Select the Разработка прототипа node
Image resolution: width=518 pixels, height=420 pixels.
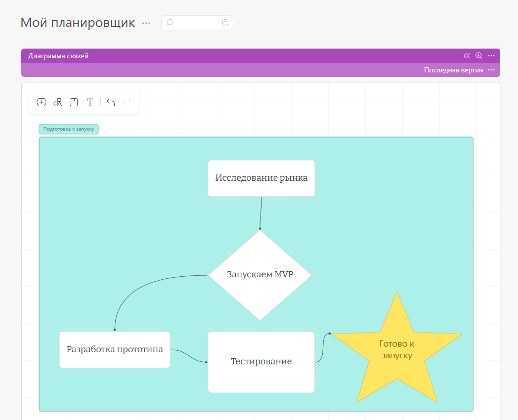pos(115,350)
